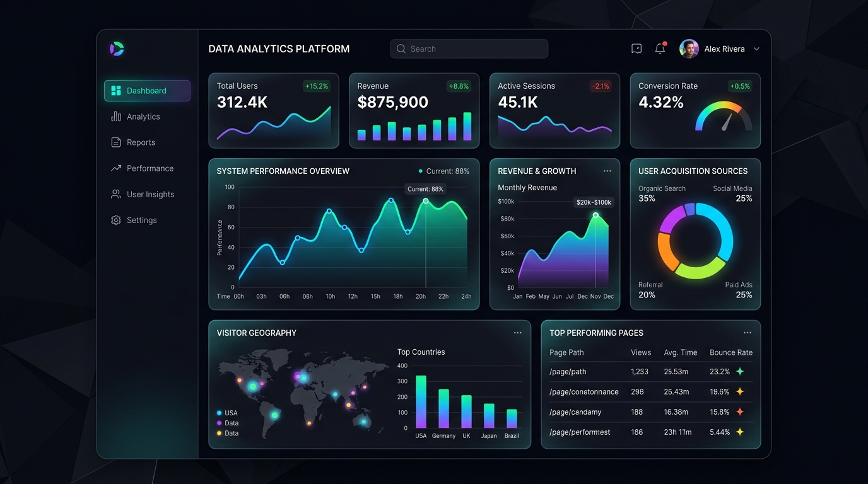The height and width of the screenshot is (484, 868).
Task: Click the Performance trend arrow icon
Action: coord(116,168)
